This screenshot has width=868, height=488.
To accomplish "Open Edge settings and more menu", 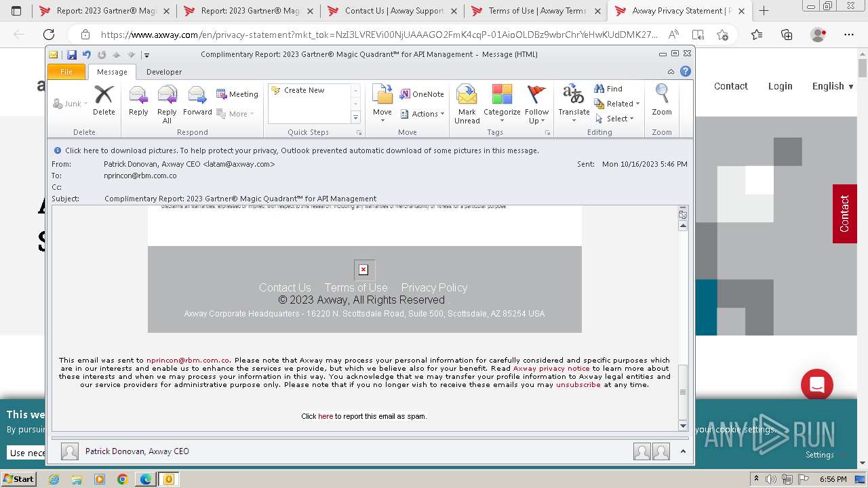I will pyautogui.click(x=848, y=35).
